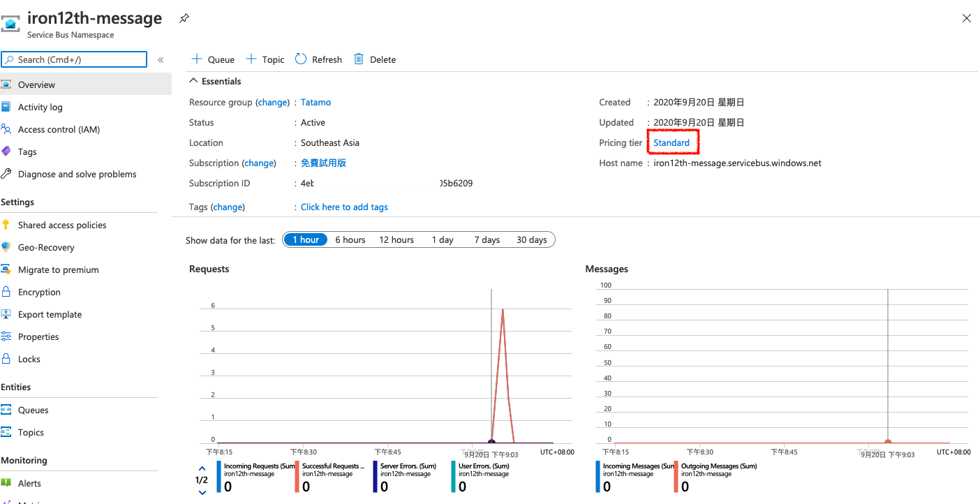Screen dimensions: 980x504
Task: Click the Overview icon in sidebar
Action: point(6,84)
